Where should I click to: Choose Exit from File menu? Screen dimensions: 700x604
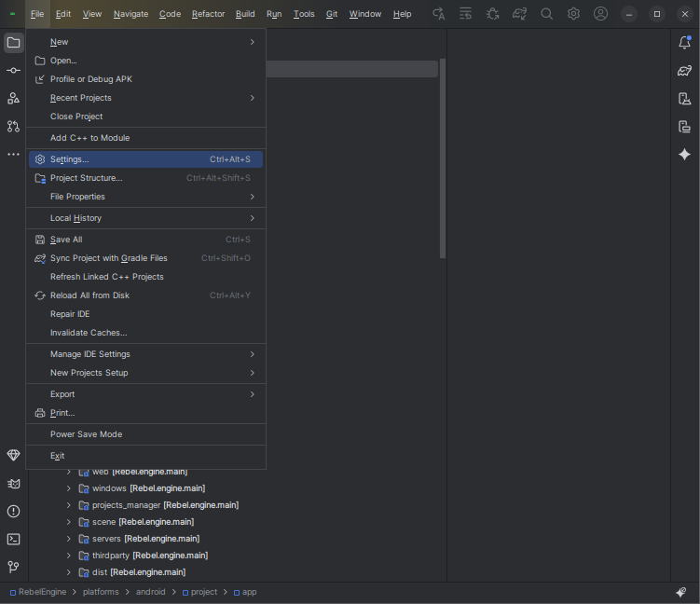click(145, 456)
